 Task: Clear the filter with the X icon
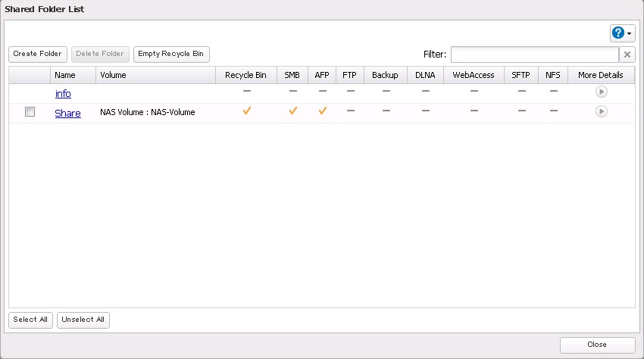coord(627,55)
